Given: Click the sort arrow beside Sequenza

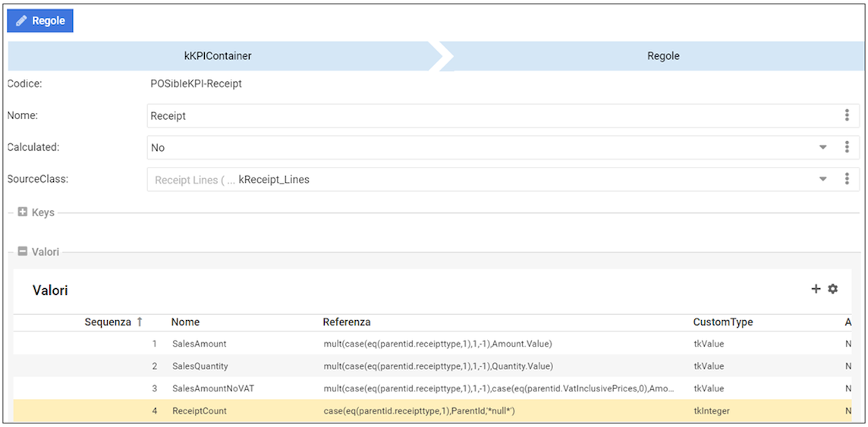Looking at the screenshot, I should coord(140,322).
